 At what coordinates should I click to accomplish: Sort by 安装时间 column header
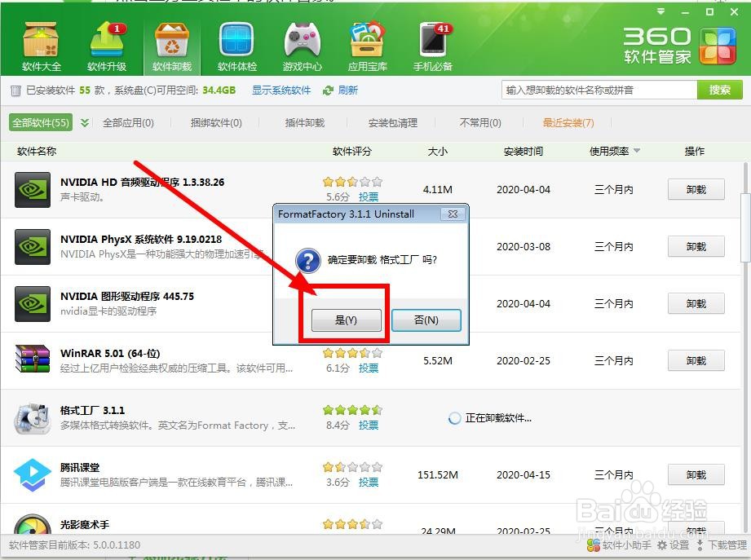click(523, 152)
